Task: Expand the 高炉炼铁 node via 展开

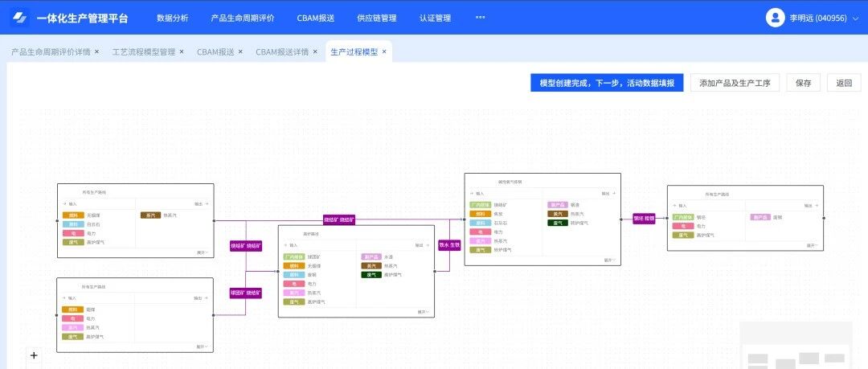Action: click(x=424, y=311)
